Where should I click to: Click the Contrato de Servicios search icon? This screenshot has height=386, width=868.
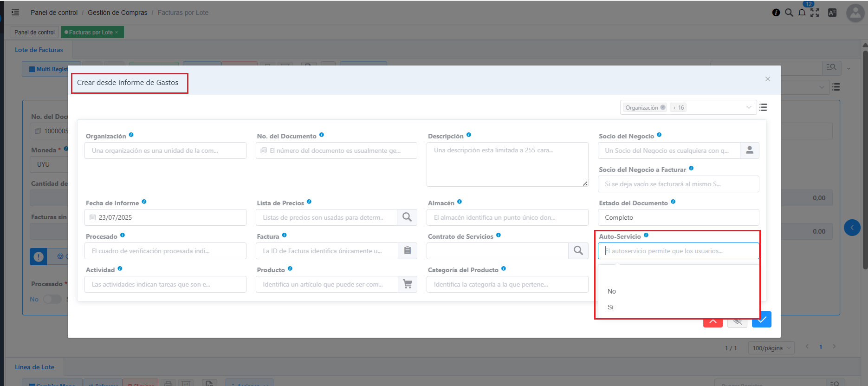tap(578, 251)
